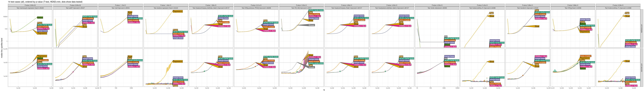Select the 'unit: seconds' row strip
This screenshot has width=644, height=92.
click(x=641, y=68)
